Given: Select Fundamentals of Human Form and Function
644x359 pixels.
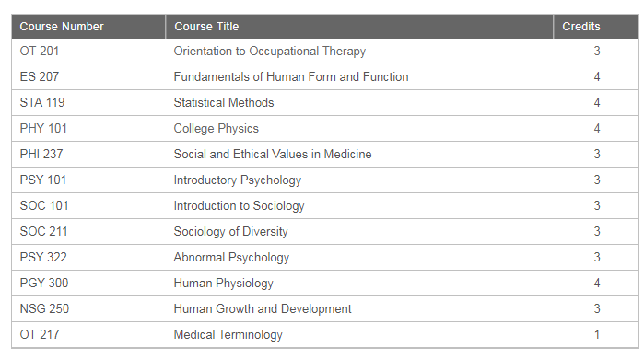Looking at the screenshot, I should [x=291, y=76].
